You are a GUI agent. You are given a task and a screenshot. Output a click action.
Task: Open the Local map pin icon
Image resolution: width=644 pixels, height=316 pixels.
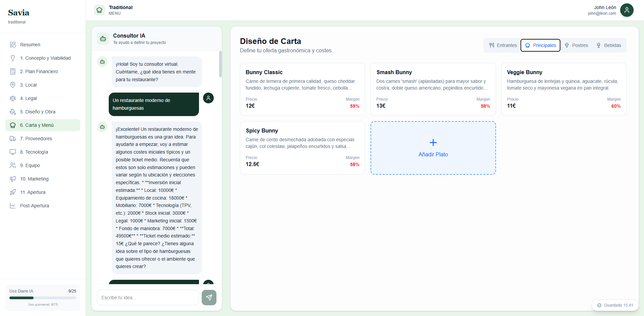pyautogui.click(x=13, y=85)
